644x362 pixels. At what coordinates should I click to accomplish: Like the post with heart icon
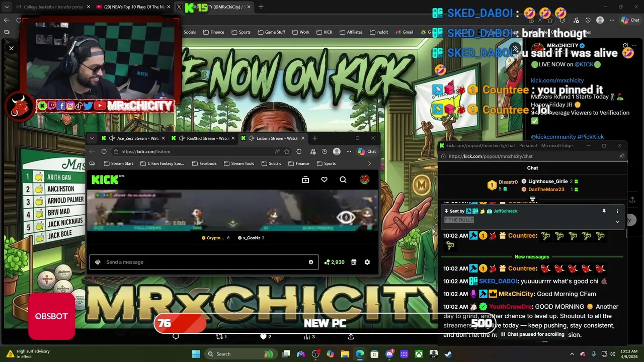263,336
